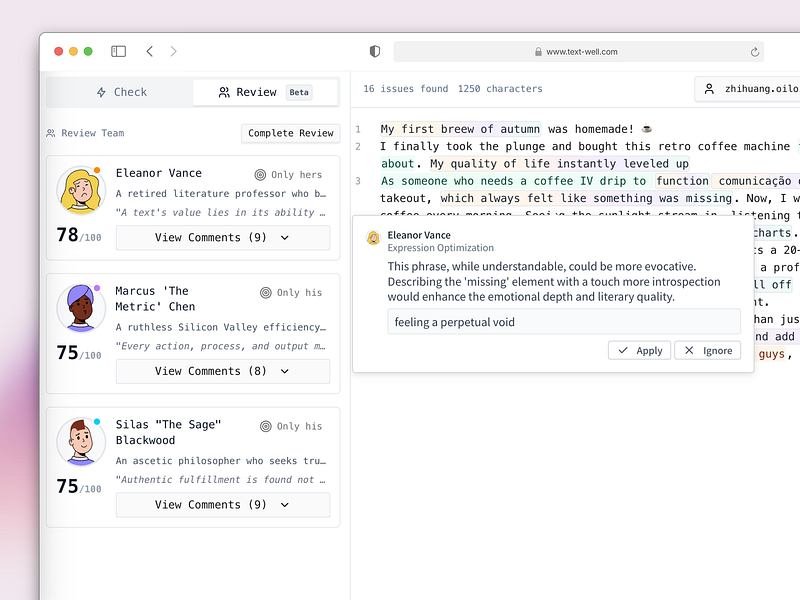800x600 pixels.
Task: Click the checkmark icon on Apply
Action: pos(623,351)
